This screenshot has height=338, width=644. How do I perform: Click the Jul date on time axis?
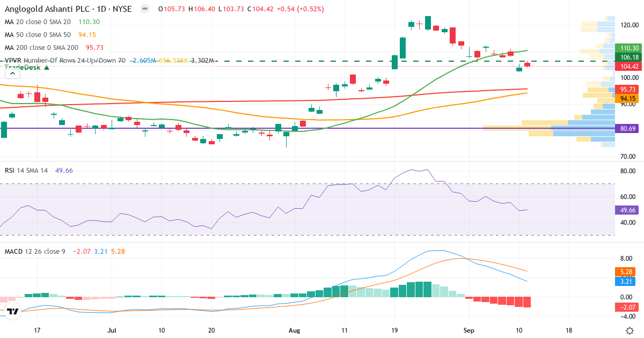[x=112, y=330]
